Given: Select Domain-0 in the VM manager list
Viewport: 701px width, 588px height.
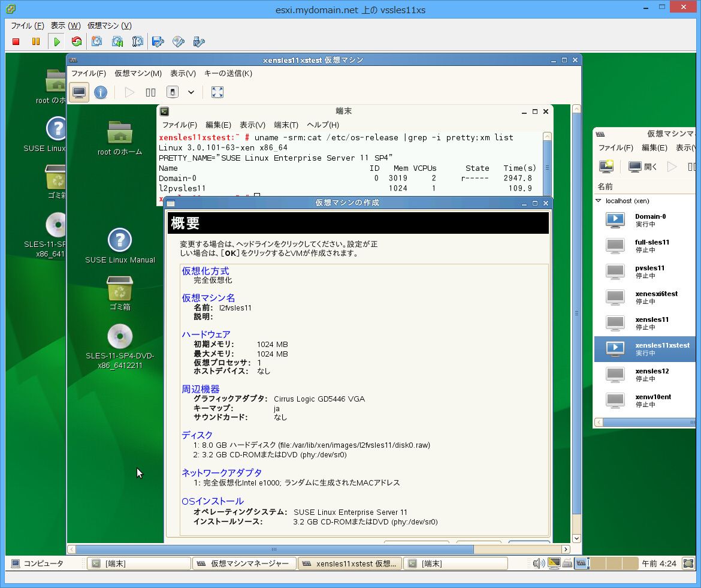Looking at the screenshot, I should (x=644, y=220).
